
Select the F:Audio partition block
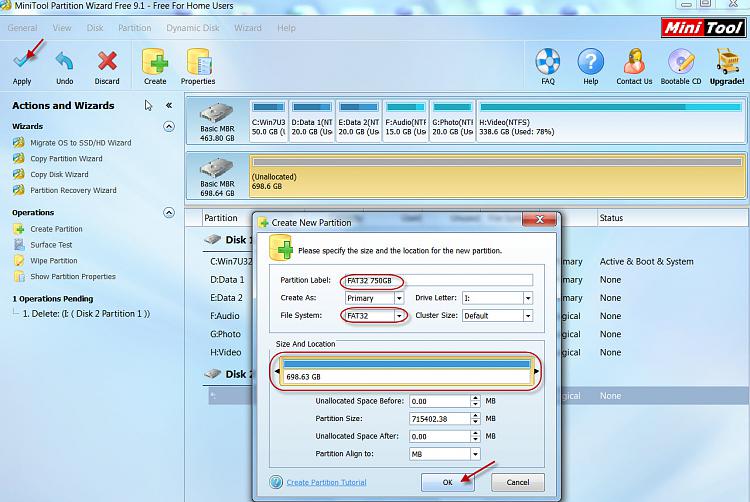coord(406,121)
